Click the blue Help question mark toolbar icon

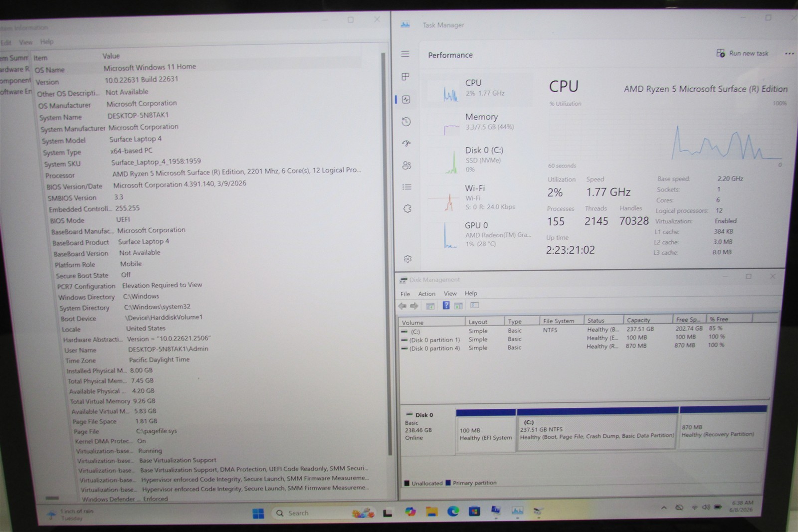(446, 305)
